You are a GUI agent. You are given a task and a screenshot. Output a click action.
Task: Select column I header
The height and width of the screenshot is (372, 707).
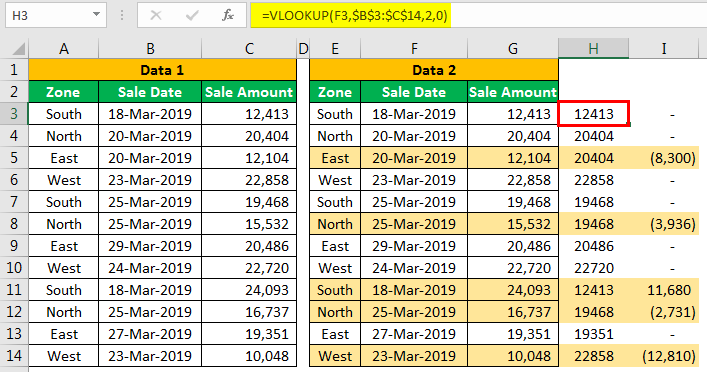[664, 49]
